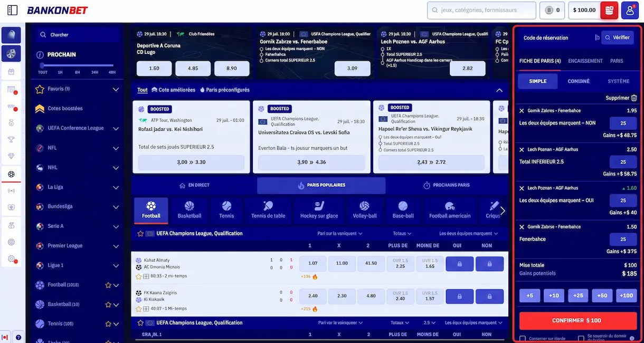The height and width of the screenshot is (343, 644).
Task: Click boosted odds 3.00 » 3.30 for Rofasl Jadar
Action: tap(191, 162)
